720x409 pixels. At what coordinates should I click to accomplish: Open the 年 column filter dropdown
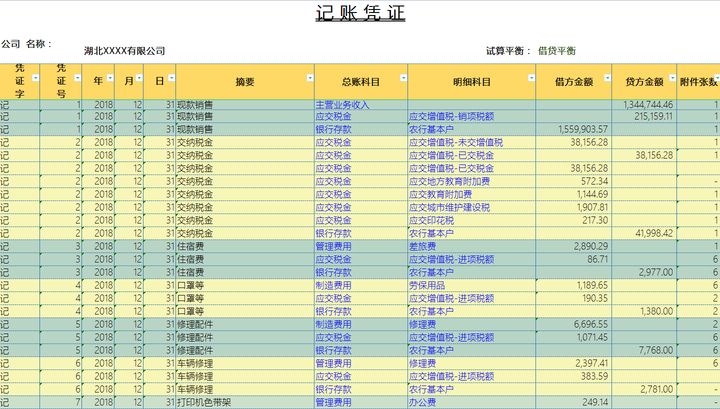[x=110, y=78]
